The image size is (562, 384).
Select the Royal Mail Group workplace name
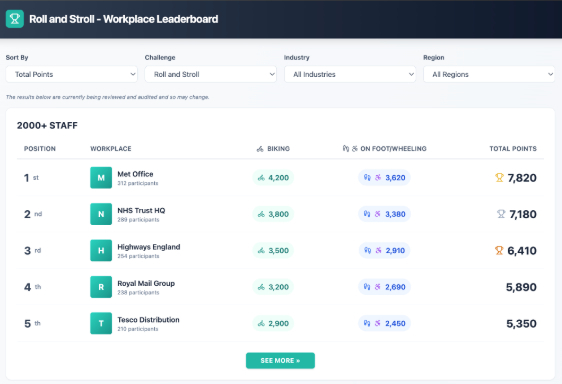[x=146, y=283]
